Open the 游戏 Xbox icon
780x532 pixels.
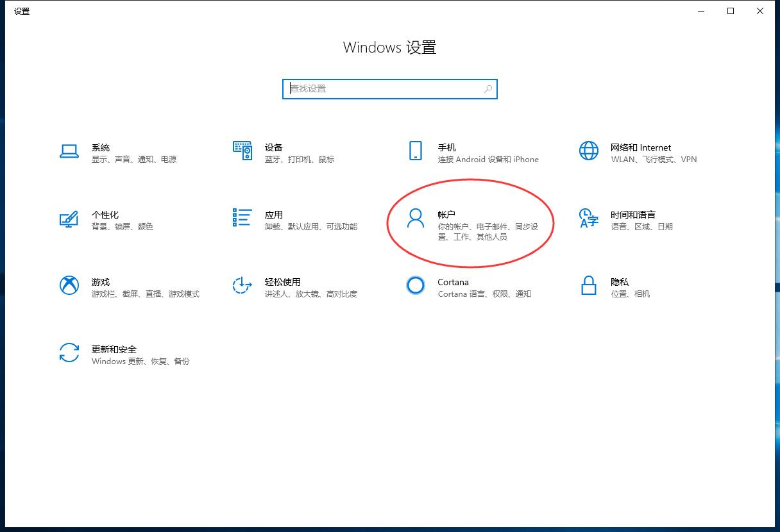pos(69,285)
